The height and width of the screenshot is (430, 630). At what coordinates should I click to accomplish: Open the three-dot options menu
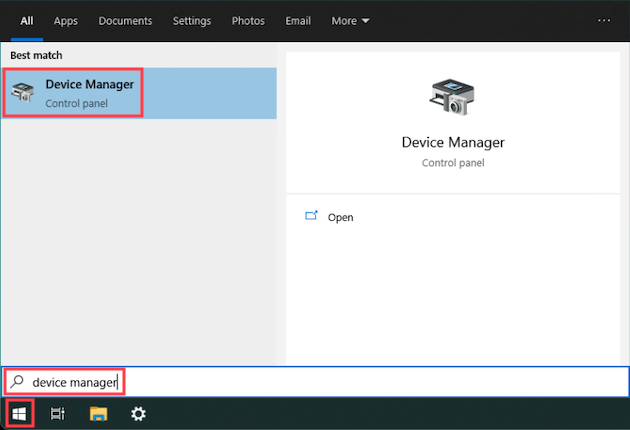click(x=603, y=20)
